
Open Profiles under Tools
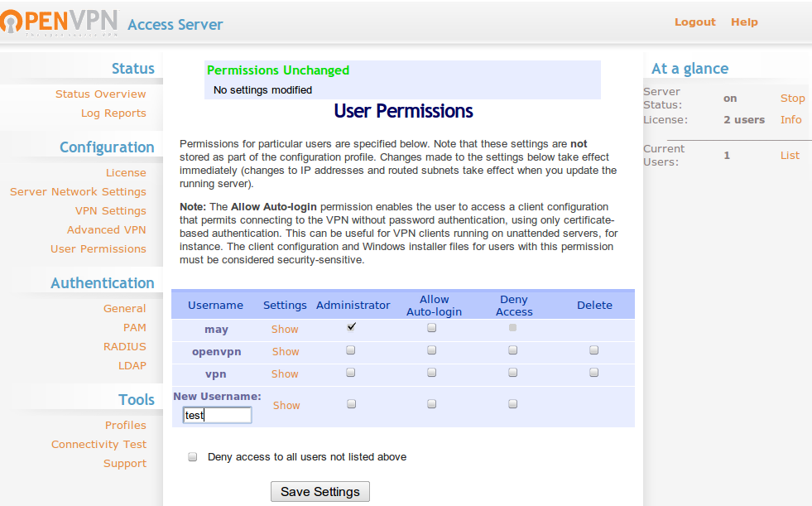tap(125, 425)
